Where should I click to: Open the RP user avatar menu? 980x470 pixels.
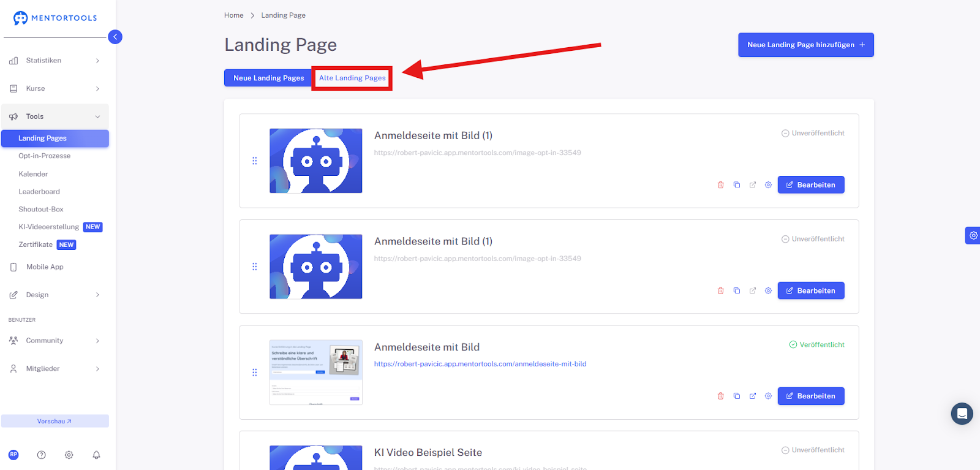click(x=13, y=455)
